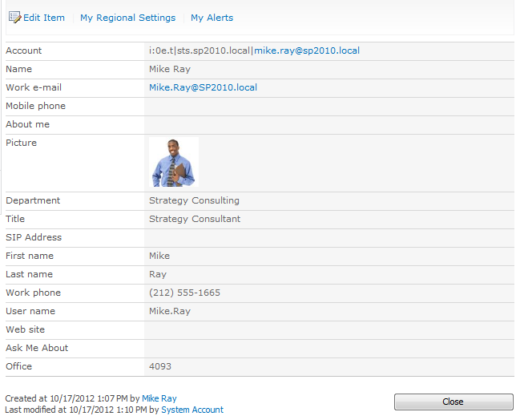Viewport: 516px width, 420px height.
Task: Click the Mike.Ray@SP2010.local work e-mail link
Action: coord(203,87)
